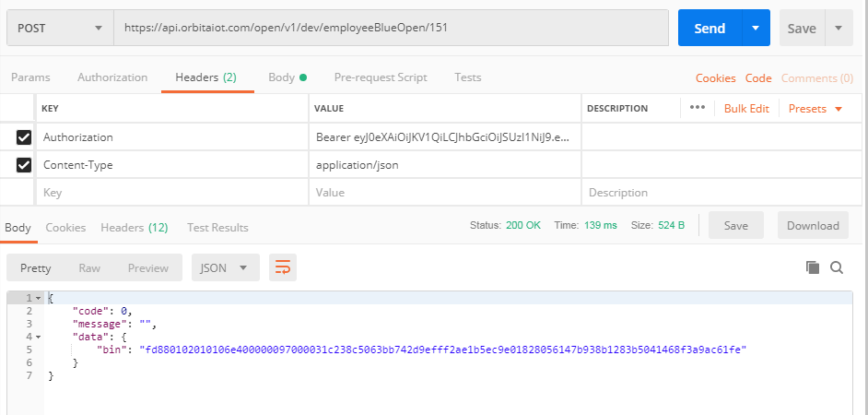The width and height of the screenshot is (868, 415).
Task: Open the Cookies link
Action: pyautogui.click(x=715, y=78)
